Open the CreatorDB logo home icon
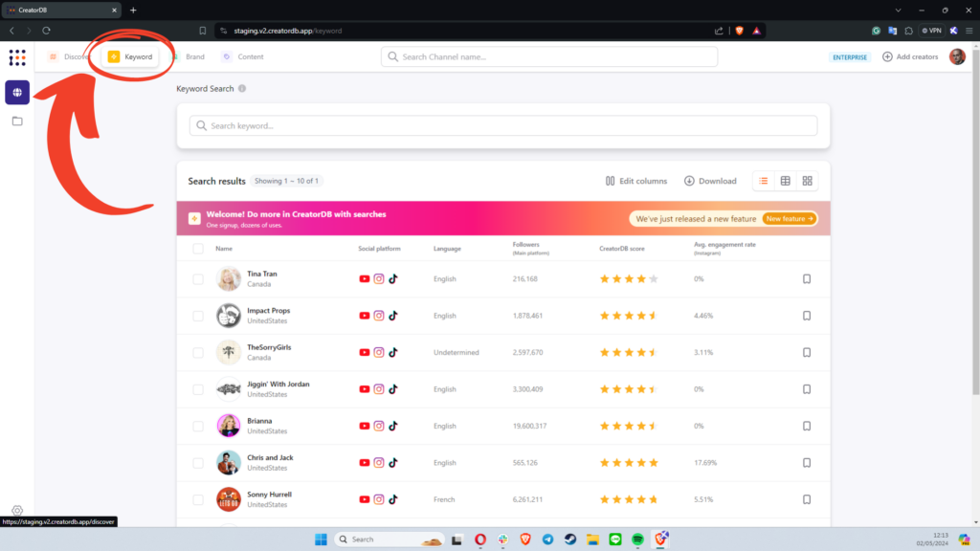This screenshot has width=980, height=551. 17,57
